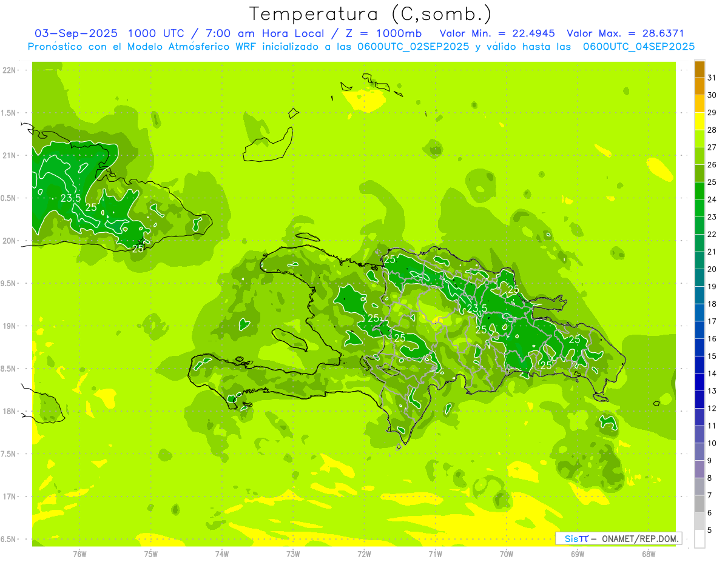Image resolution: width=728 pixels, height=562 pixels.
Task: Click the longitude axis label "72W"
Action: (x=365, y=554)
